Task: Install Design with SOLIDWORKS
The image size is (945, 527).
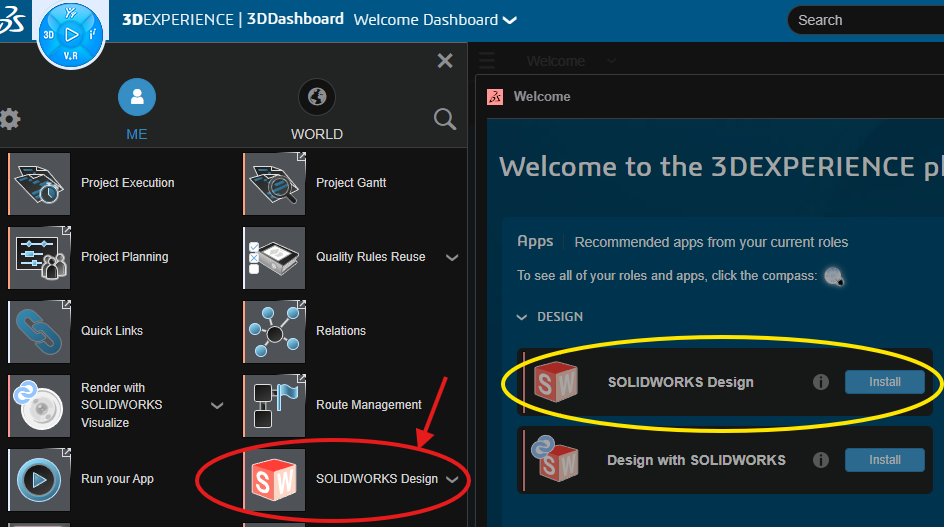Action: point(884,460)
